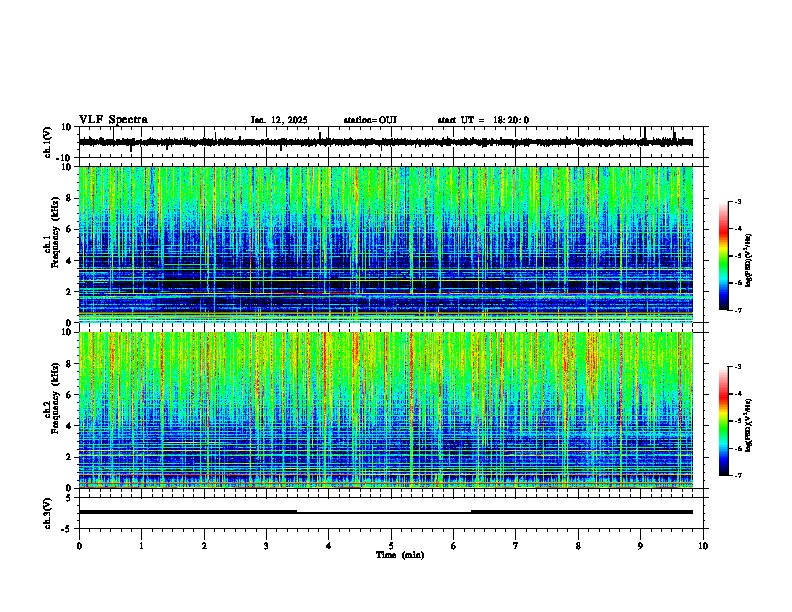Click the ch.2 frequency spectrogram panel
Image resolution: width=792 pixels, height=612 pixels.
click(x=386, y=410)
